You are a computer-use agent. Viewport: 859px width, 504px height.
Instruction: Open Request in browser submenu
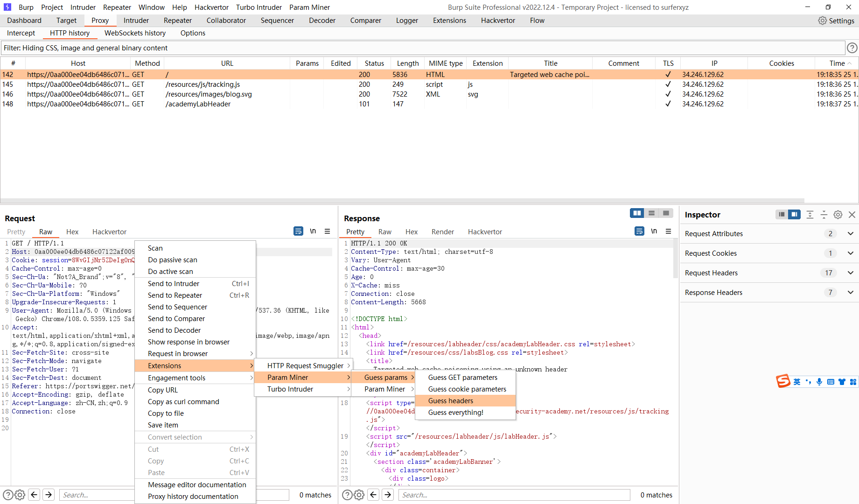click(x=195, y=354)
